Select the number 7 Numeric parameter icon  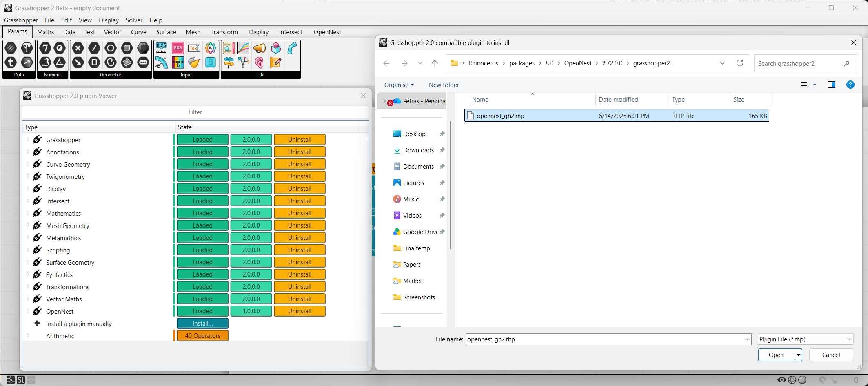tap(45, 48)
